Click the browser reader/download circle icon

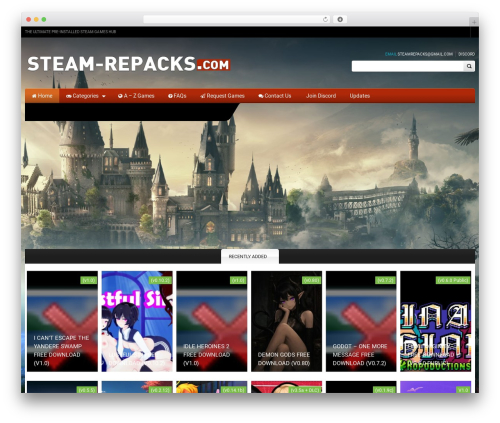point(340,20)
